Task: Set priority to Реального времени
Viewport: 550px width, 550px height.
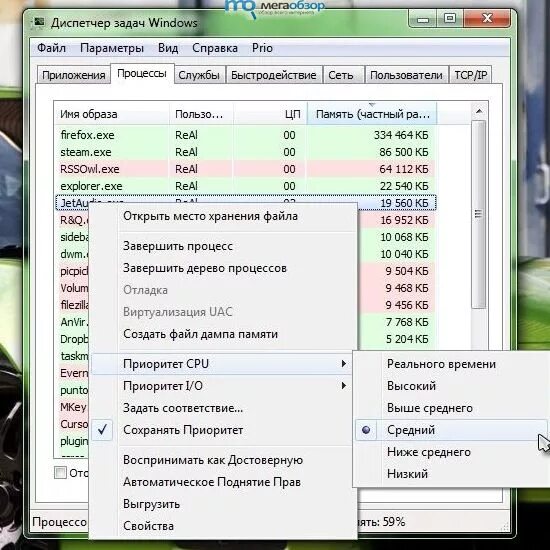Action: (452, 364)
